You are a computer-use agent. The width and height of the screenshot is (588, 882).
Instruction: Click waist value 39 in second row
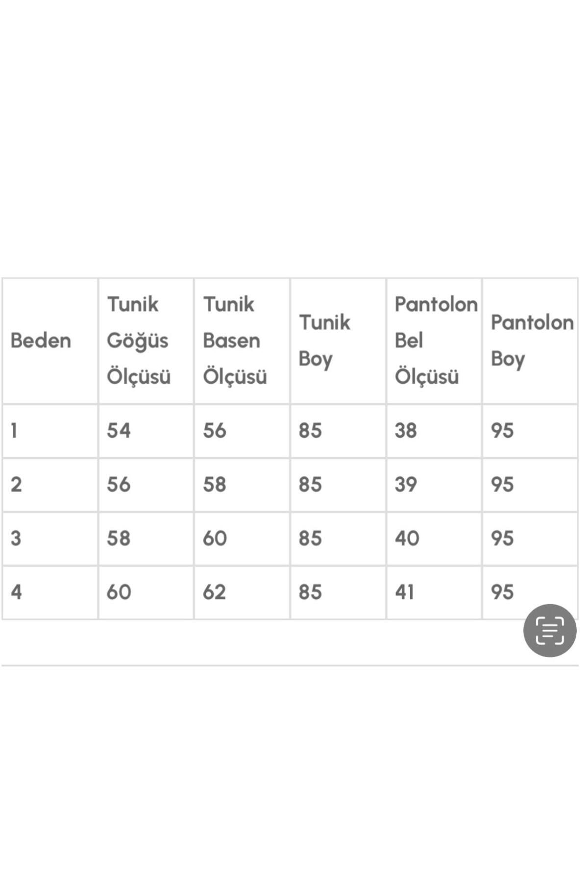pyautogui.click(x=406, y=485)
